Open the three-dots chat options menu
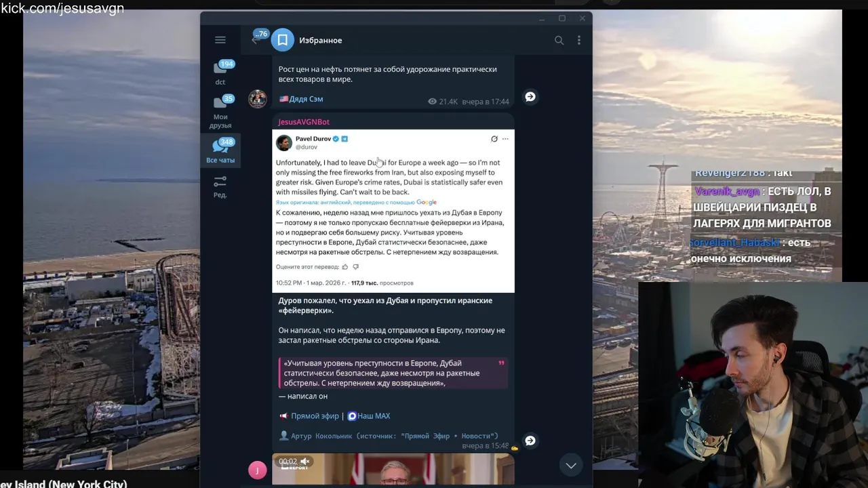Viewport: 868px width, 488px height. 578,40
